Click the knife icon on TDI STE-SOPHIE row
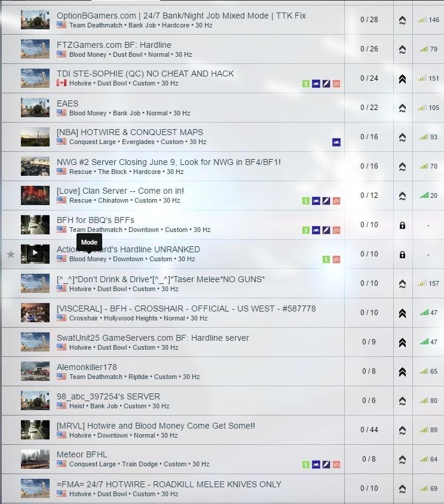 click(326, 84)
